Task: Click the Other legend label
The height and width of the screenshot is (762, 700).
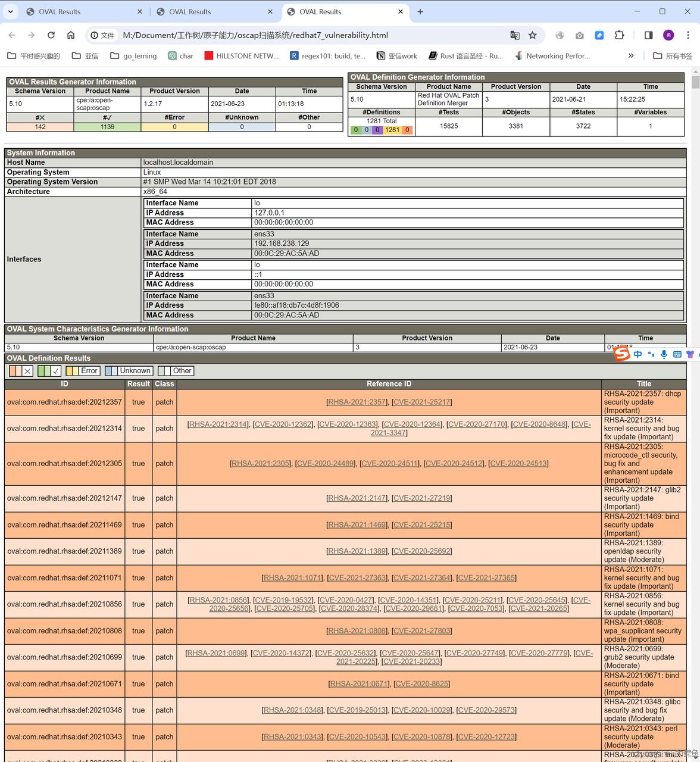Action: point(182,371)
